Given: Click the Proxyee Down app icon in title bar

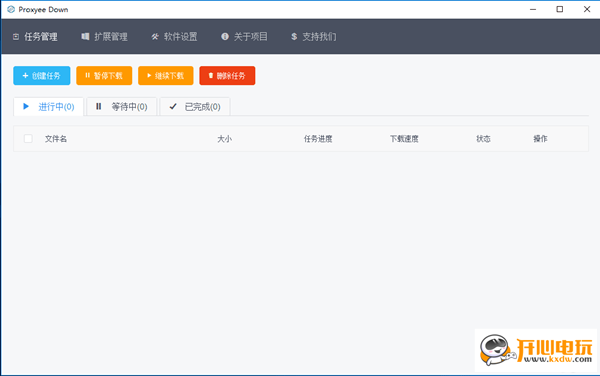Looking at the screenshot, I should [x=11, y=10].
